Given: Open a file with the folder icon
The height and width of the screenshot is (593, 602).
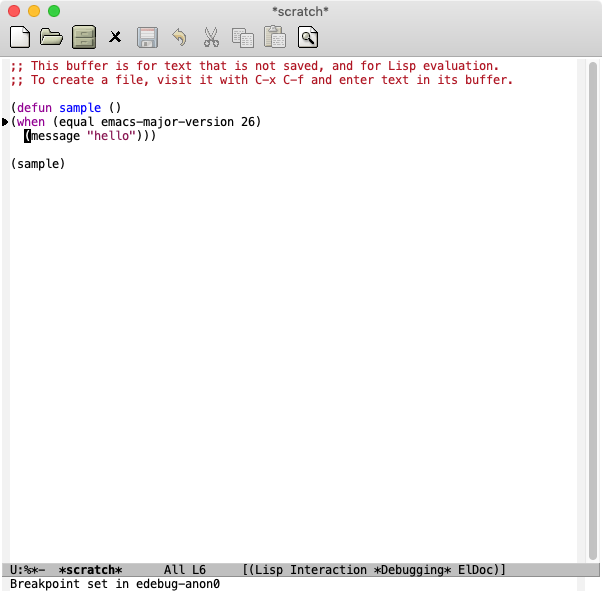Looking at the screenshot, I should [x=51, y=38].
